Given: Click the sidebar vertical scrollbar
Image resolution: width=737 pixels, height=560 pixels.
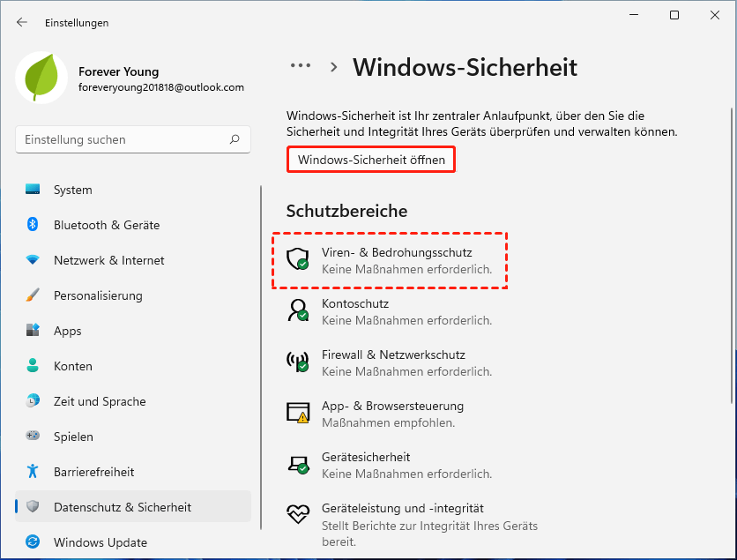Looking at the screenshot, I should (x=261, y=353).
